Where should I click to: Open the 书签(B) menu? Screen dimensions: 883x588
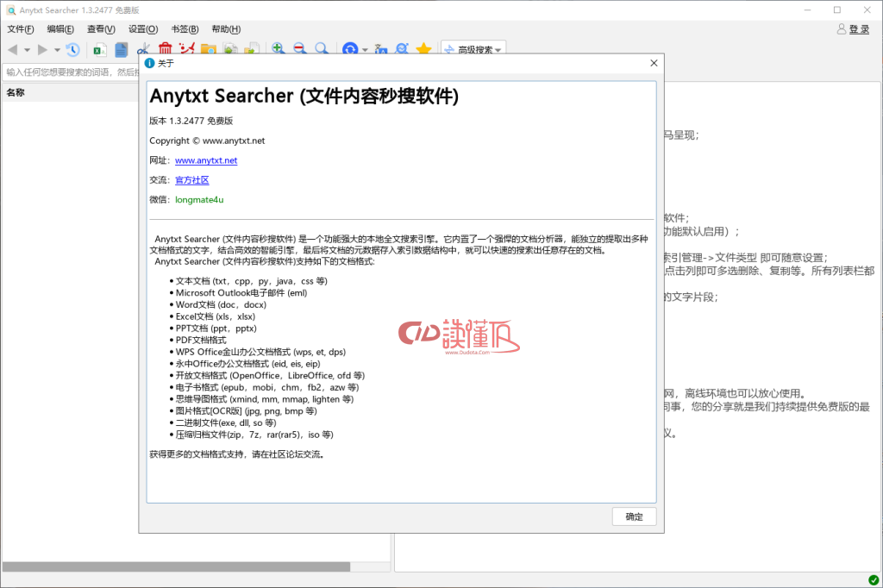tap(185, 29)
